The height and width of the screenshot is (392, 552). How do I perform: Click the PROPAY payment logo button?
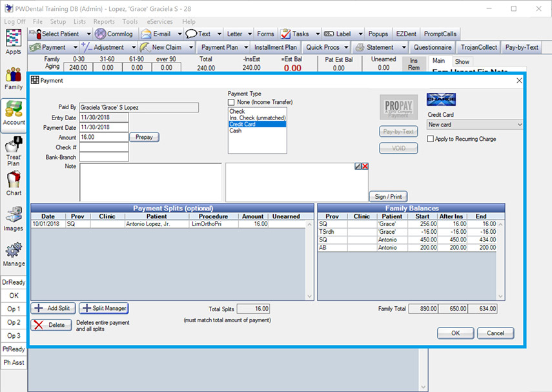[x=398, y=107]
